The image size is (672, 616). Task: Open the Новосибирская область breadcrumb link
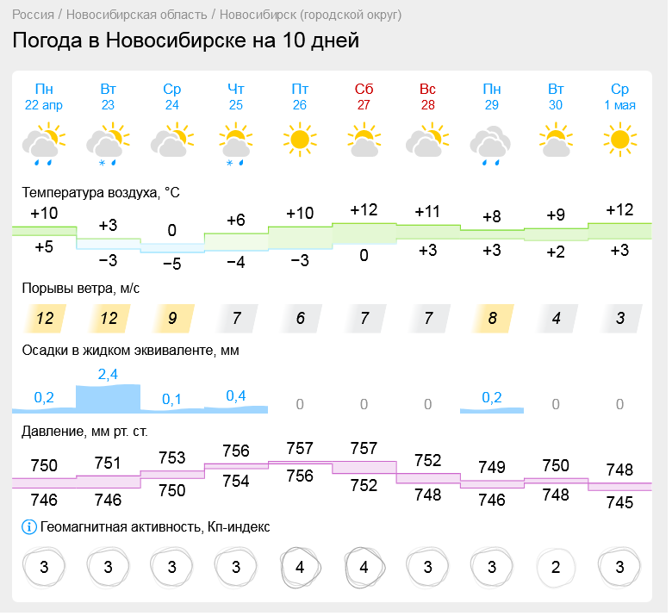(136, 15)
